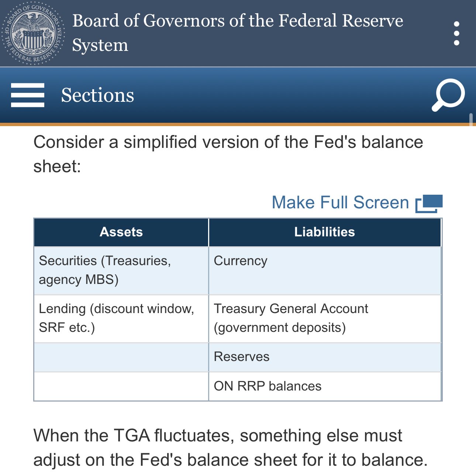Screen dimensions: 476x472
Task: Click the page scrollbar thumb
Action: 471,120
